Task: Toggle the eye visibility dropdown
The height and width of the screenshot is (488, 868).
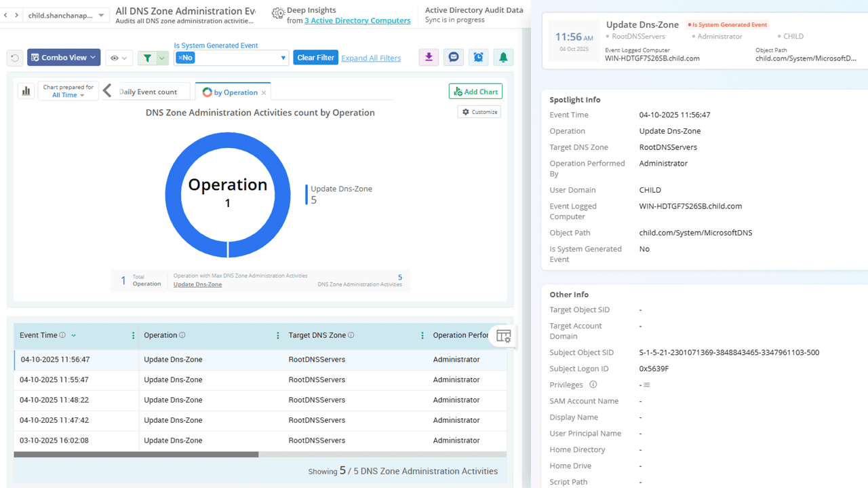Action: pyautogui.click(x=119, y=58)
